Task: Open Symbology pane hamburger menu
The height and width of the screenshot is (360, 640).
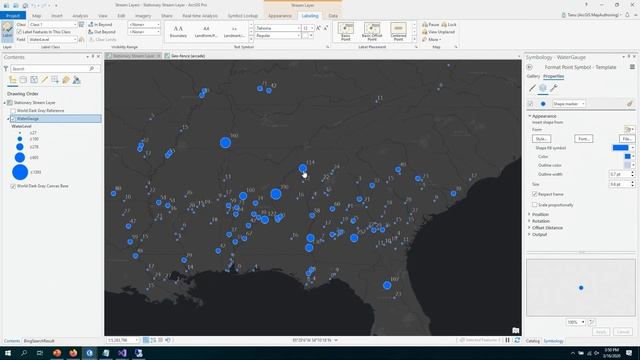Action: click(632, 67)
